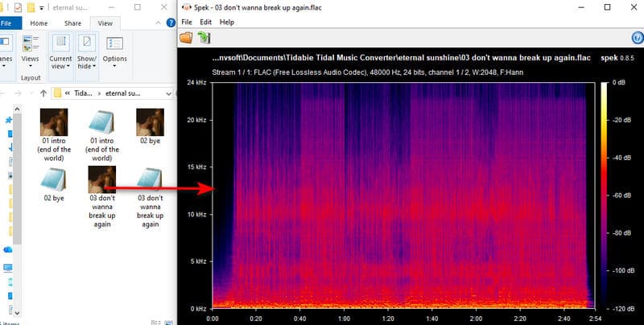Click the '10 kHz' frequency axis label
The height and width of the screenshot is (325, 644).
[x=196, y=214]
